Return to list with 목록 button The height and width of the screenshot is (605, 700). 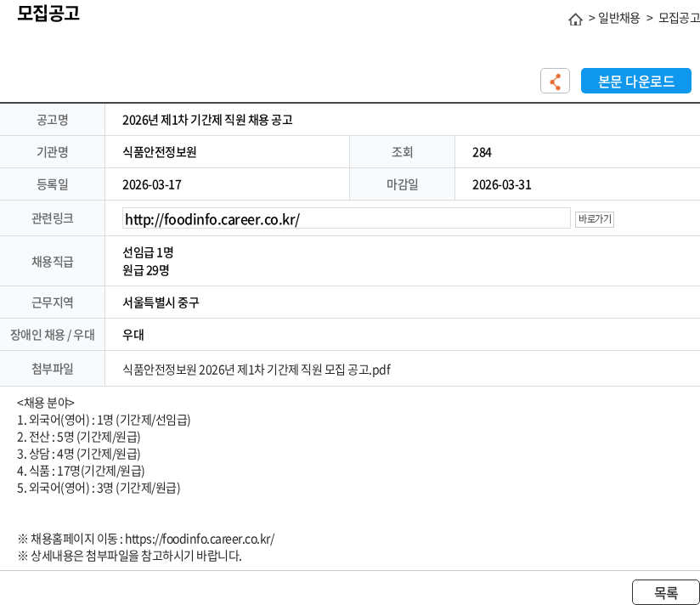666,592
